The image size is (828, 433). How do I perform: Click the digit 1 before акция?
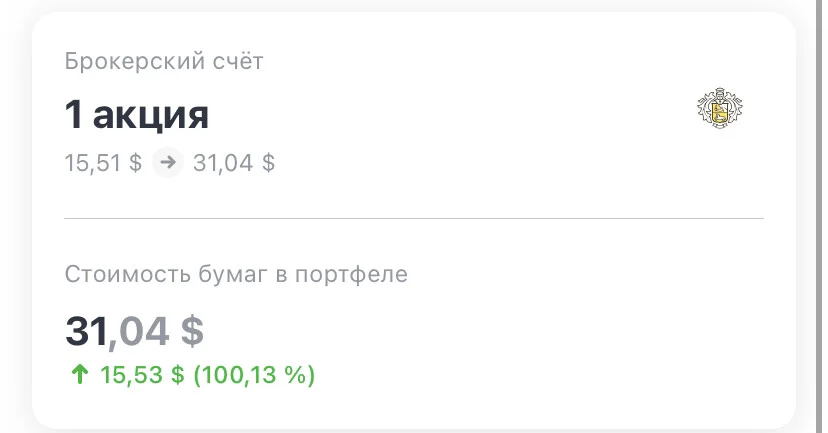pos(73,115)
